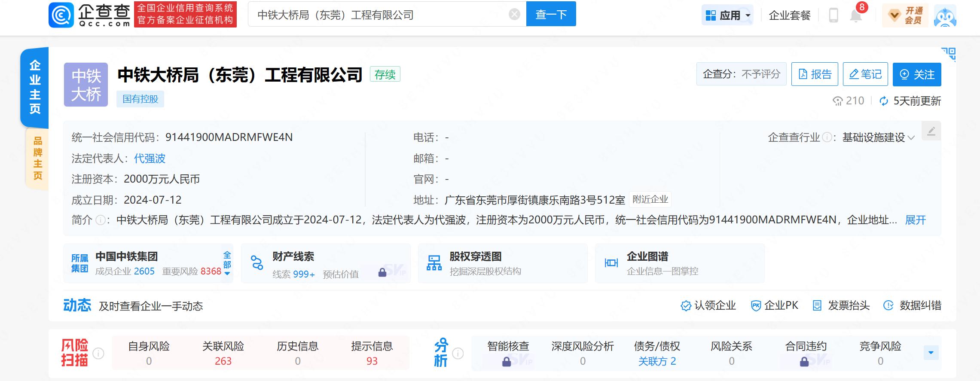Click the 国有控股 tag

point(140,99)
